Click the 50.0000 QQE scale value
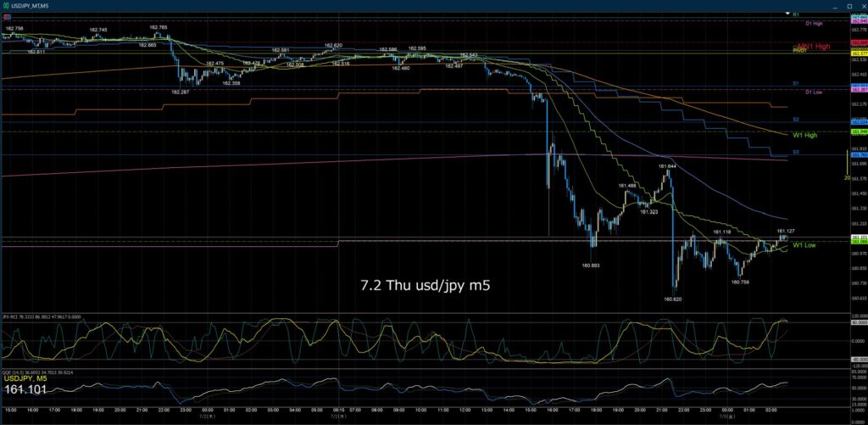The image size is (868, 425). point(860,388)
